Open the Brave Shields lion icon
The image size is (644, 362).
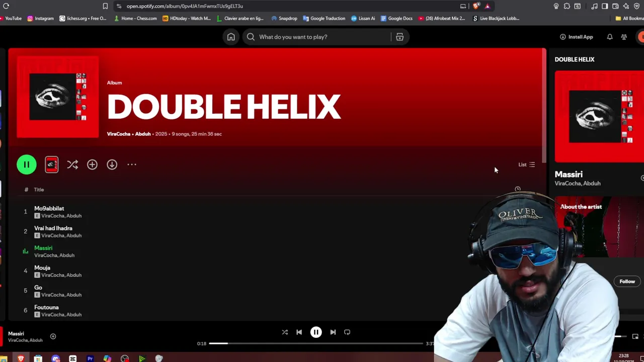pyautogui.click(x=476, y=6)
